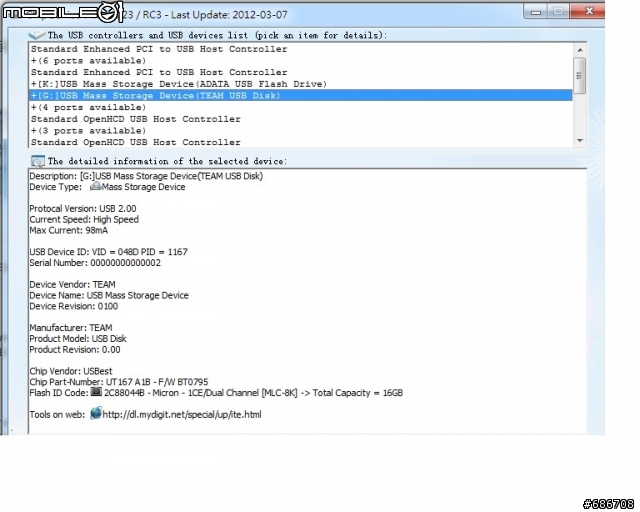The image size is (640, 512).
Task: Click the globe icon next to Tools on web
Action: click(x=96, y=413)
